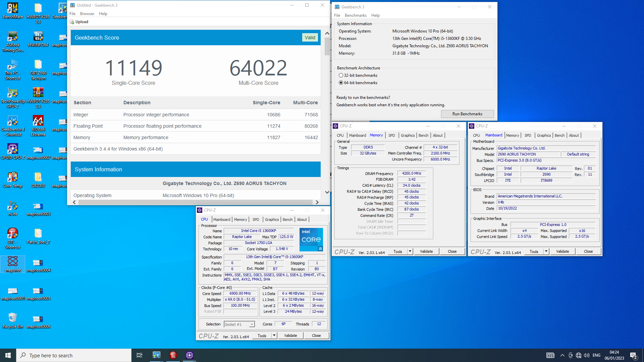Click the Core Speed 6900.00 MHz field

240,293
